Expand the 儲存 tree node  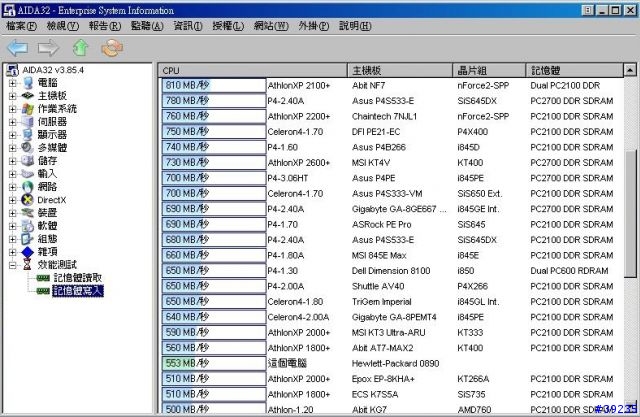[x=12, y=161]
